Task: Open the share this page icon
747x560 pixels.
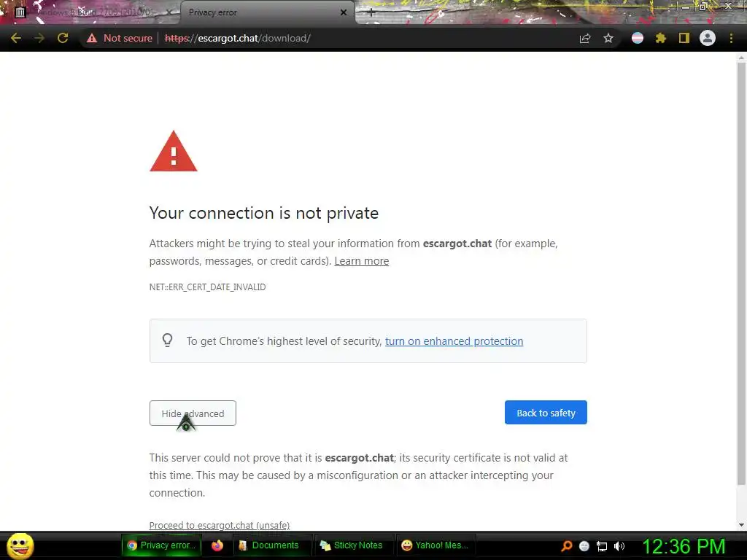Action: [585, 38]
